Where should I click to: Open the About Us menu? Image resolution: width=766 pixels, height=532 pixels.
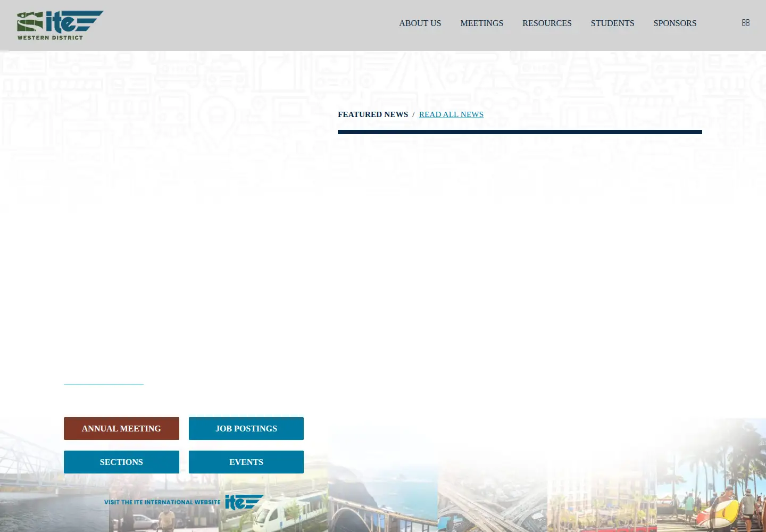(420, 23)
